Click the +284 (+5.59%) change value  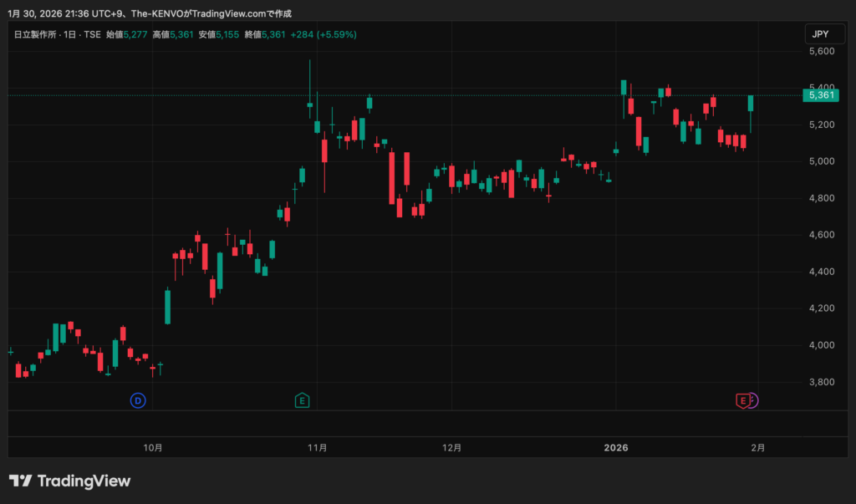click(x=324, y=34)
